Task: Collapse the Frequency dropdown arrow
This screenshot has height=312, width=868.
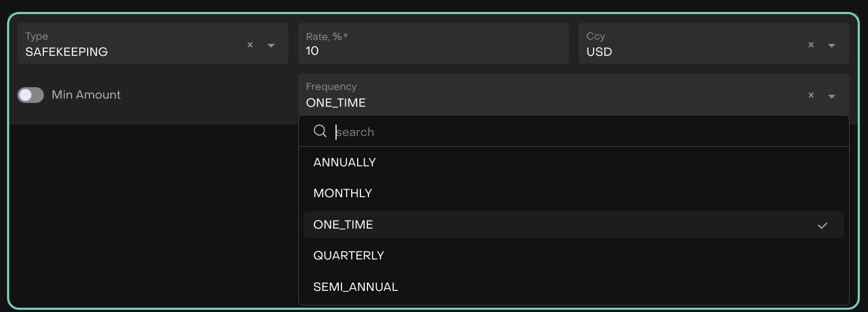Action: pos(832,96)
